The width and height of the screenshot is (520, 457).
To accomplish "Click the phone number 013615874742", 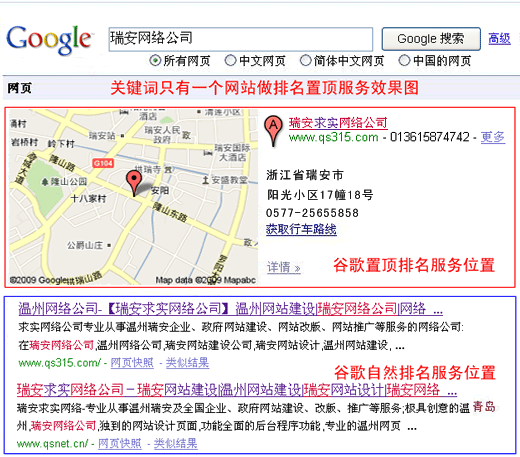I will coord(430,137).
